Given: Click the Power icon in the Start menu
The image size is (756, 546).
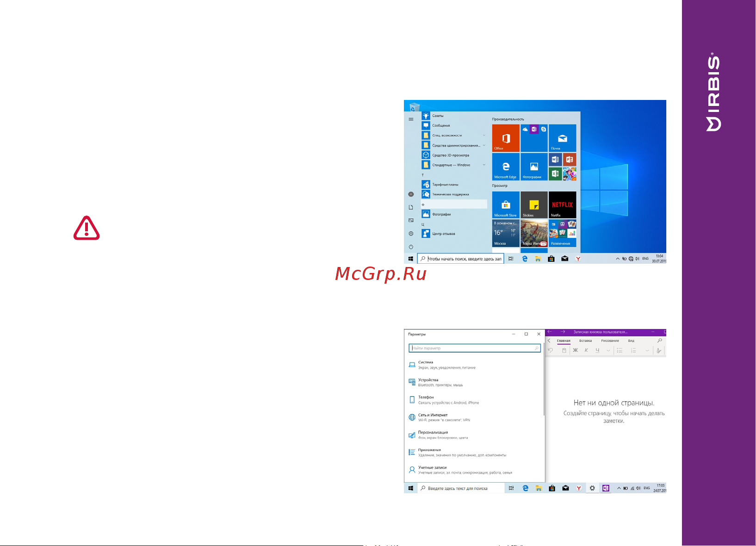Looking at the screenshot, I should pyautogui.click(x=411, y=247).
